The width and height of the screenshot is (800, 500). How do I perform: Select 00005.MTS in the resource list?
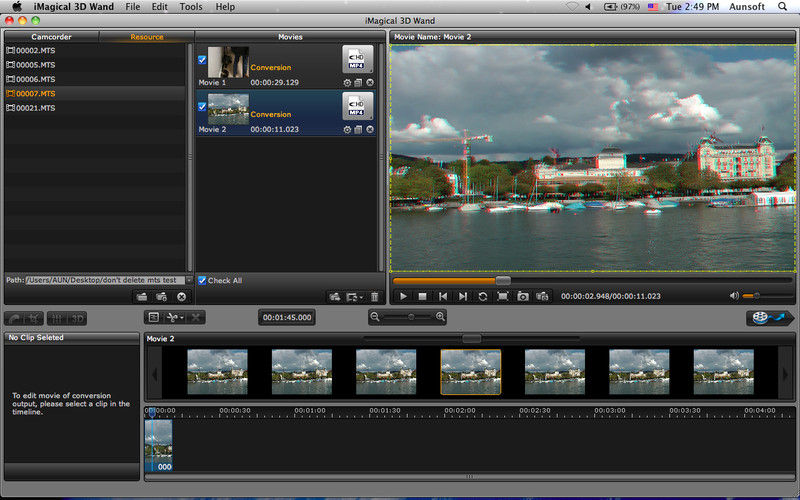(x=95, y=65)
